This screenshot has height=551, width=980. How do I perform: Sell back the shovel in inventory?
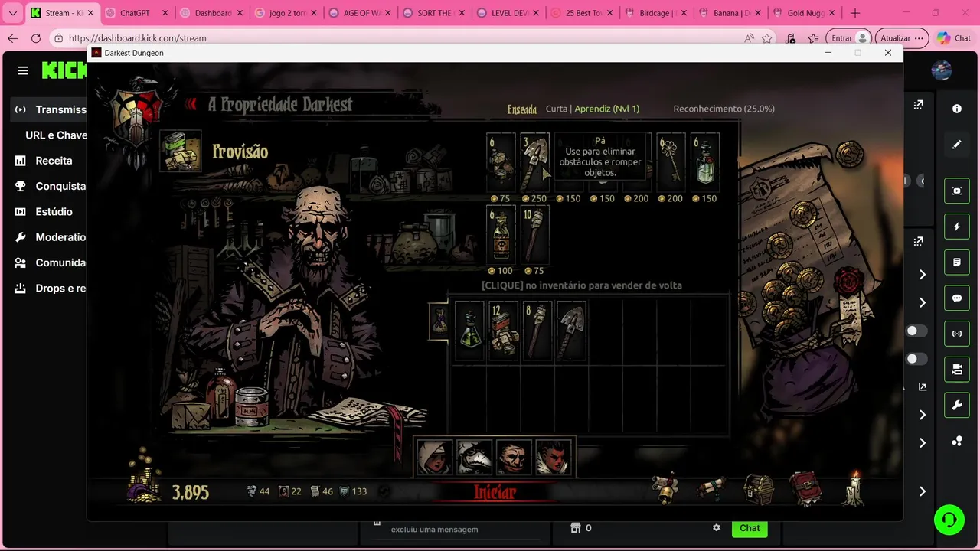pos(571,331)
